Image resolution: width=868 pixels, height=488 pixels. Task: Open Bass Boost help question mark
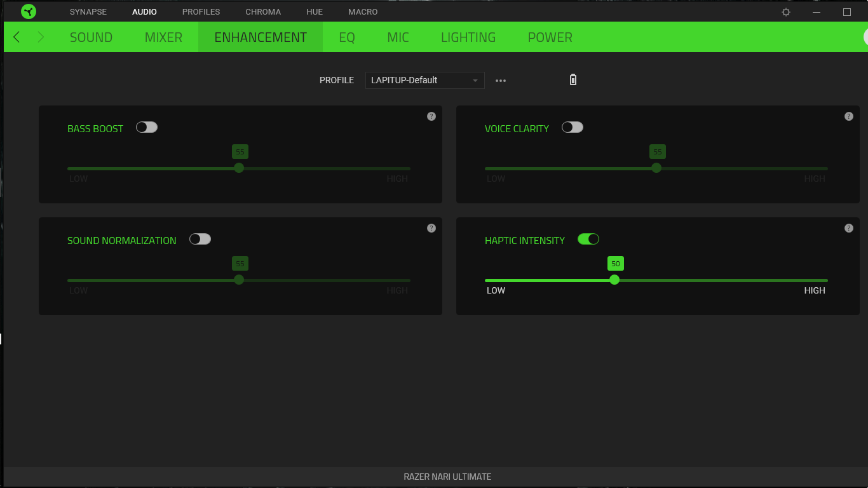click(x=431, y=116)
